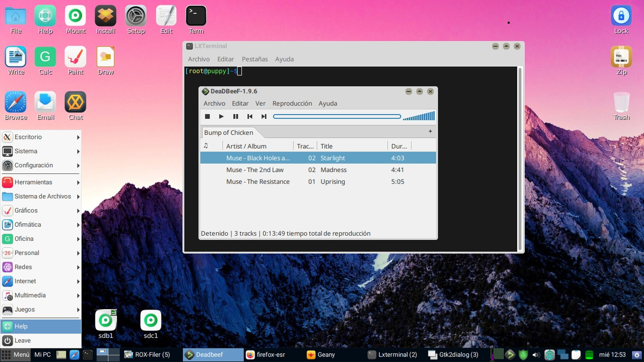Image resolution: width=644 pixels, height=362 pixels.
Task: Open the Reproducción menu
Action: pos(292,104)
